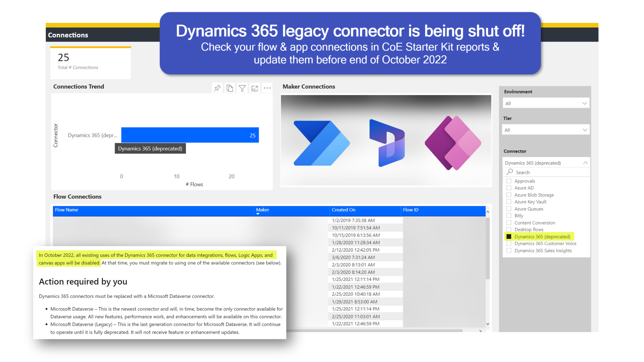
Task: Check the Approvals connector checkbox
Action: pos(509,181)
